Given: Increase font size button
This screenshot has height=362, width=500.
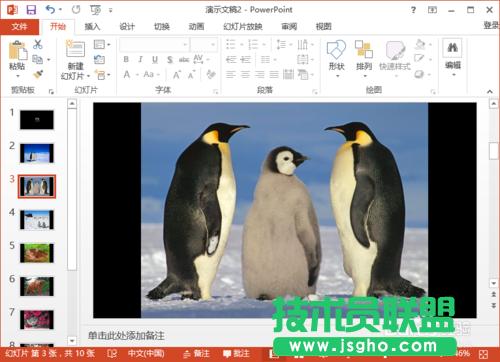Looking at the screenshot, I should click(x=176, y=75).
